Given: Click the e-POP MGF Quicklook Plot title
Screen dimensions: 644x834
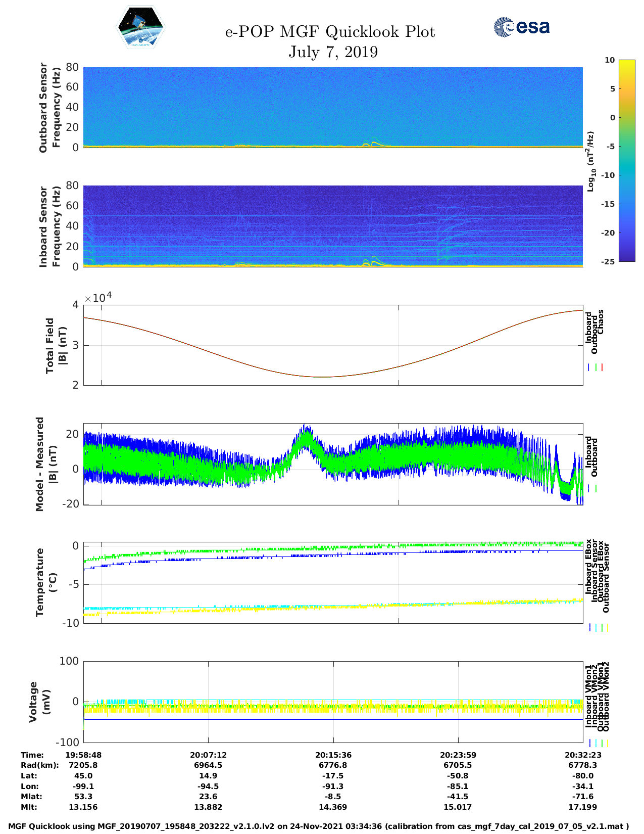Looking at the screenshot, I should tap(330, 32).
